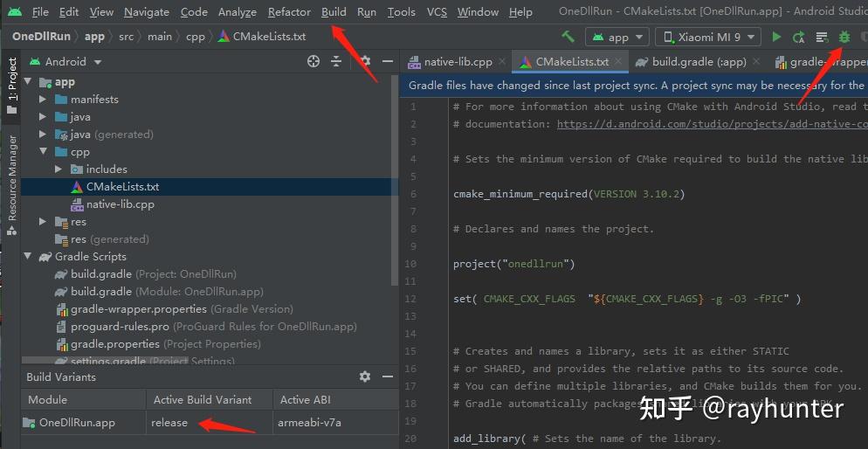Viewport: 868px width, 449px height.
Task: Click the cpp breadcrumb segment
Action: point(195,37)
